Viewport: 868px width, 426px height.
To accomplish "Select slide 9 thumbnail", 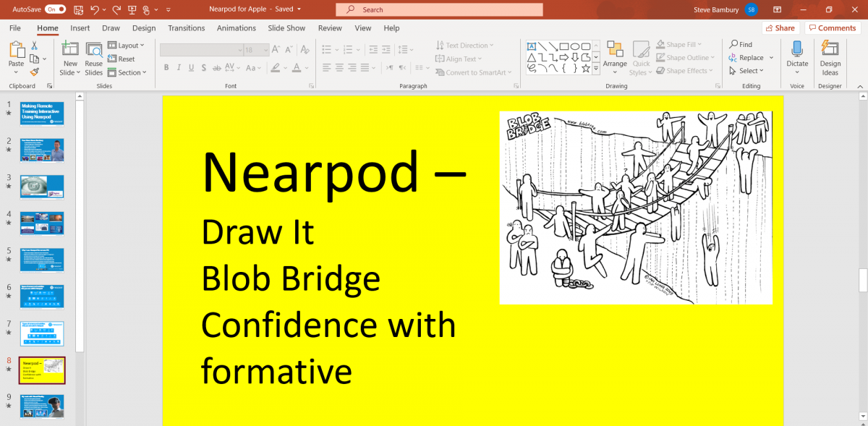I will coord(42,406).
